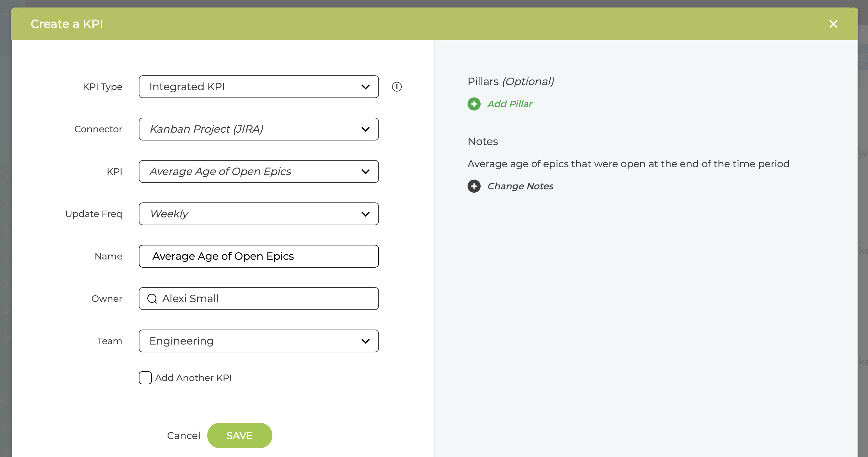
Task: Click the green Add Pillar plus icon
Action: tap(474, 104)
